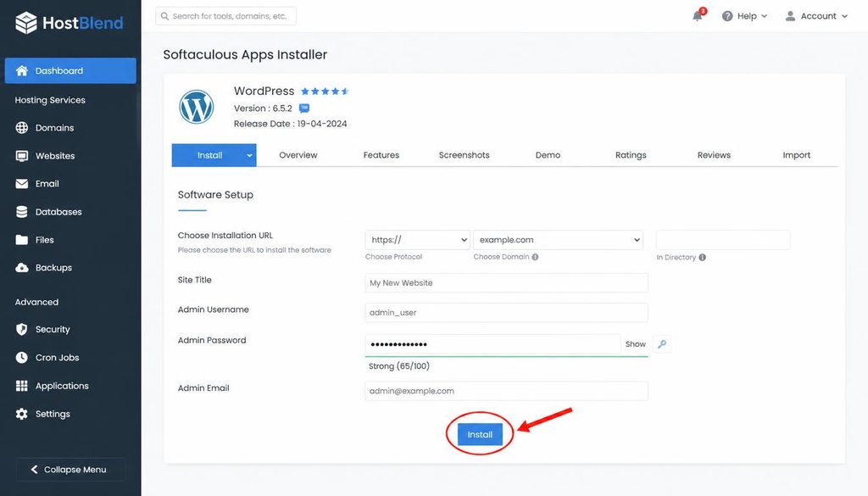Click the Help question mark icon
The image size is (868, 496).
pyautogui.click(x=726, y=16)
